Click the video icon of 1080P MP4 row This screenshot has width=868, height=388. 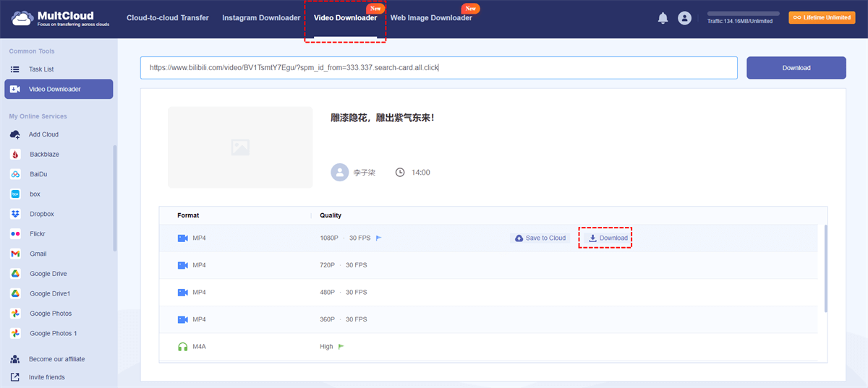point(182,238)
